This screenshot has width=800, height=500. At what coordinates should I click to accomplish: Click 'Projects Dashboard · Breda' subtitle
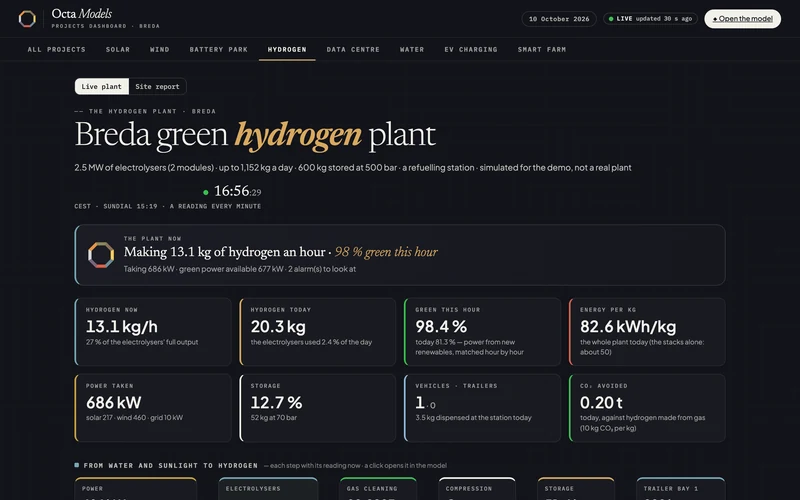[106, 26]
